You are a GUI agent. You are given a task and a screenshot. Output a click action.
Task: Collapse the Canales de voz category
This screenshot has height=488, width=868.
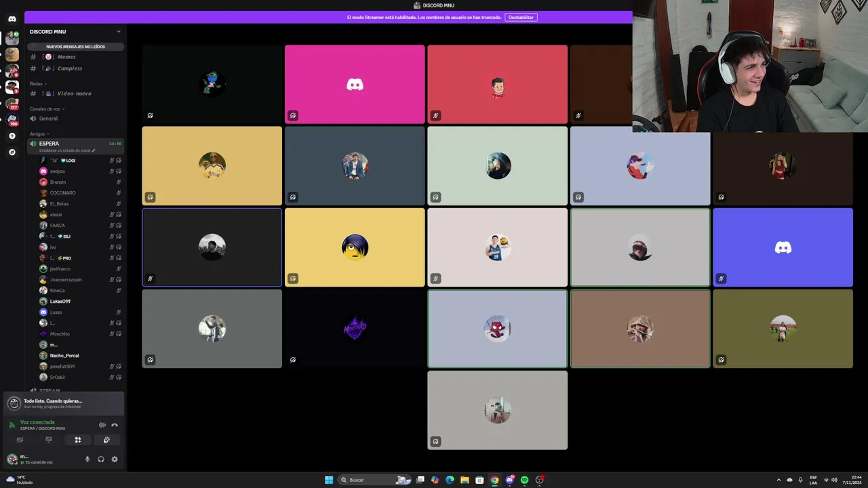47,108
